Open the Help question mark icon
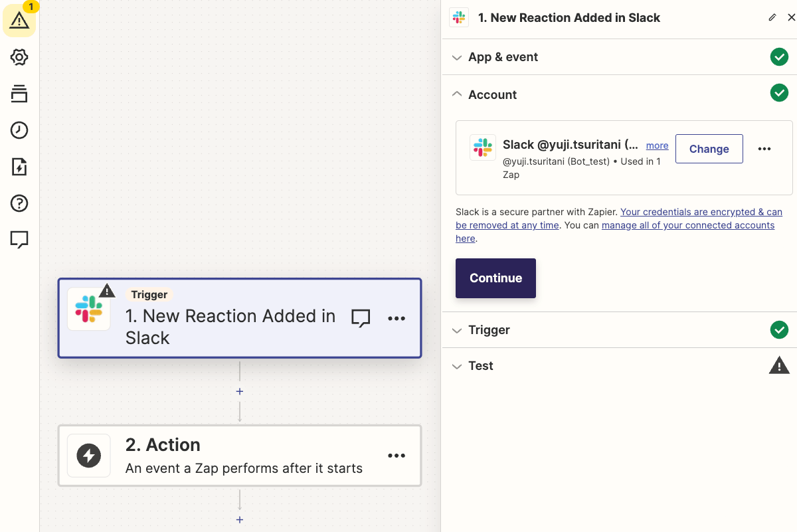Screen dimensions: 797x532 [19, 203]
